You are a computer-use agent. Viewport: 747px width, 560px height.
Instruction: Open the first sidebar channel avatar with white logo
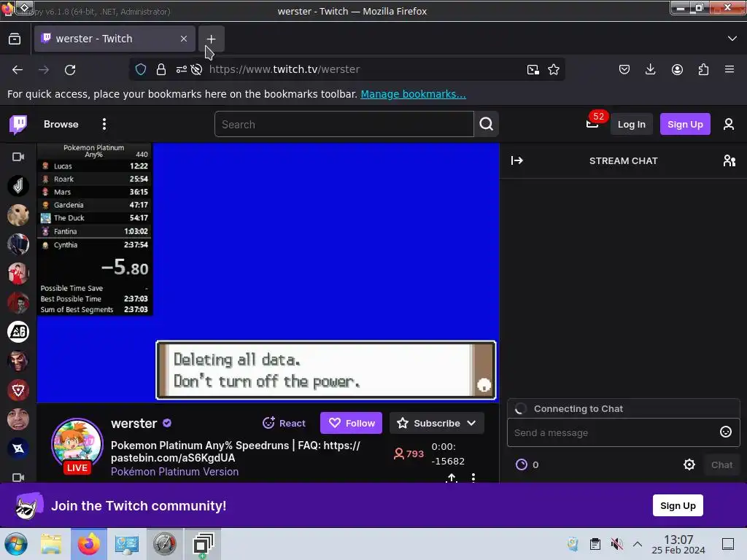click(x=18, y=186)
